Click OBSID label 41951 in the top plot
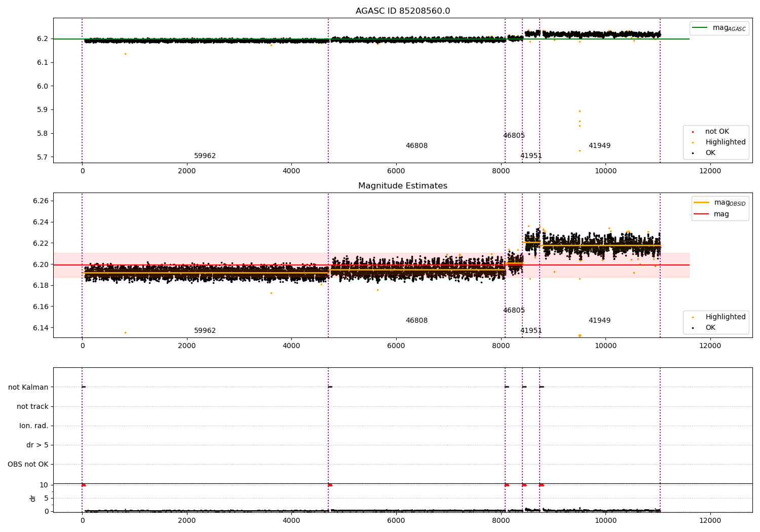 (531, 156)
